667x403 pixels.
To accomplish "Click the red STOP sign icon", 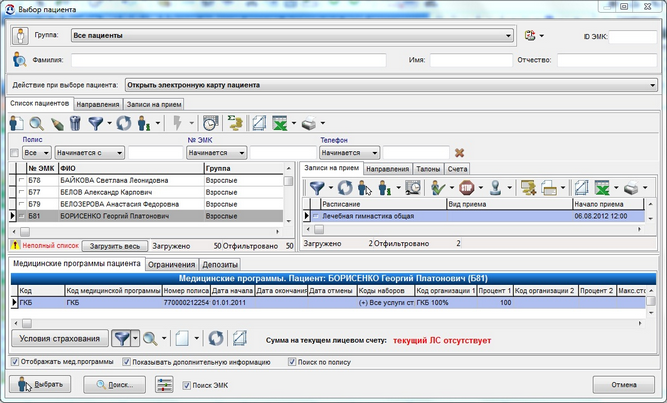I will [467, 188].
